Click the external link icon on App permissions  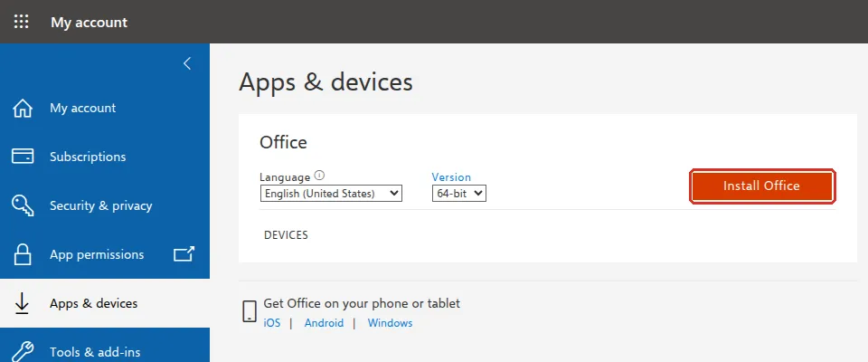(x=184, y=254)
